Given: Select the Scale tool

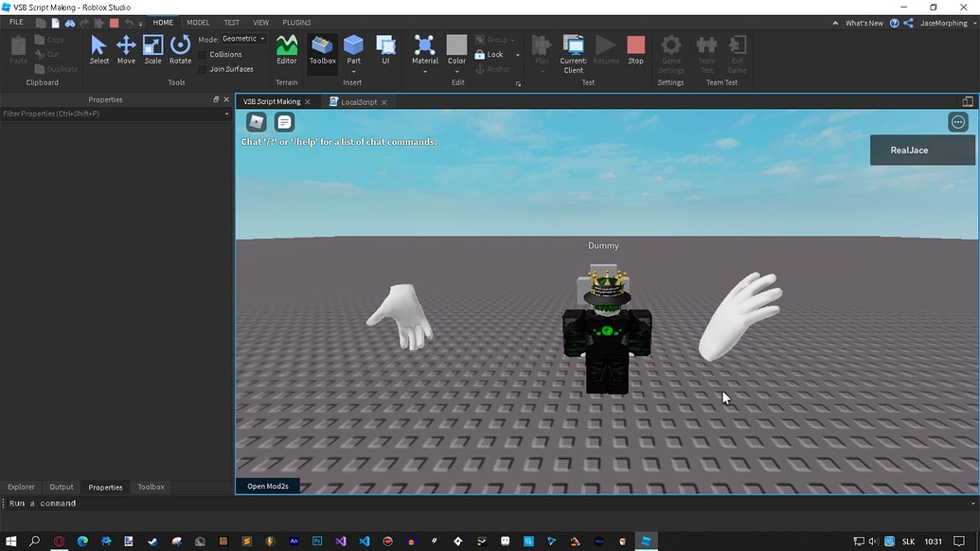Looking at the screenshot, I should click(152, 49).
